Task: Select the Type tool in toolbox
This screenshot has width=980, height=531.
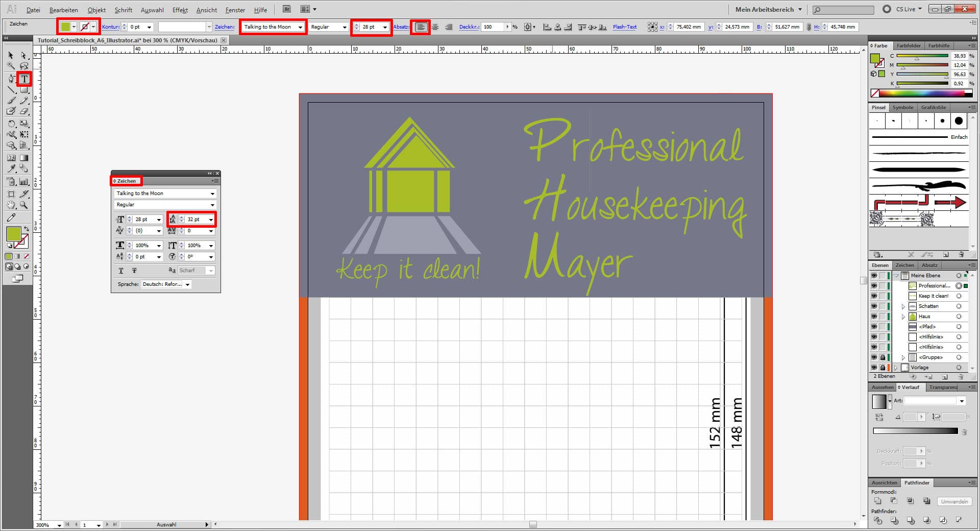Action: click(x=24, y=79)
